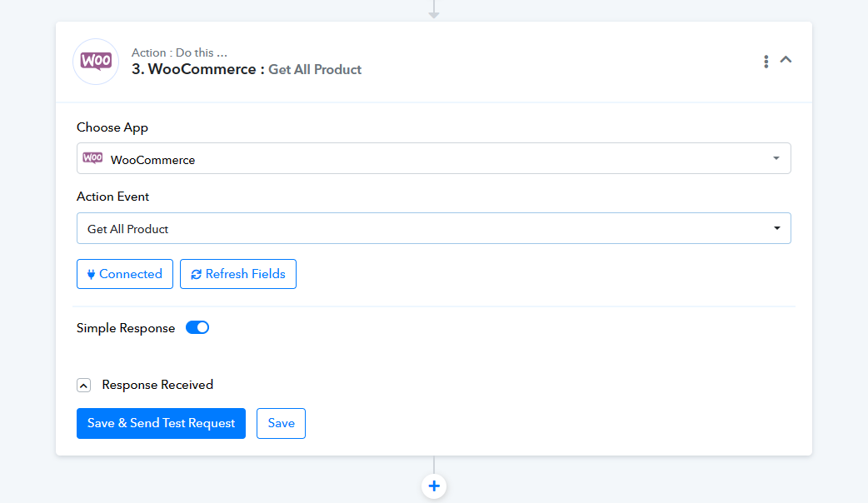The image size is (868, 503).
Task: Click Save & Send Test Request
Action: [161, 423]
